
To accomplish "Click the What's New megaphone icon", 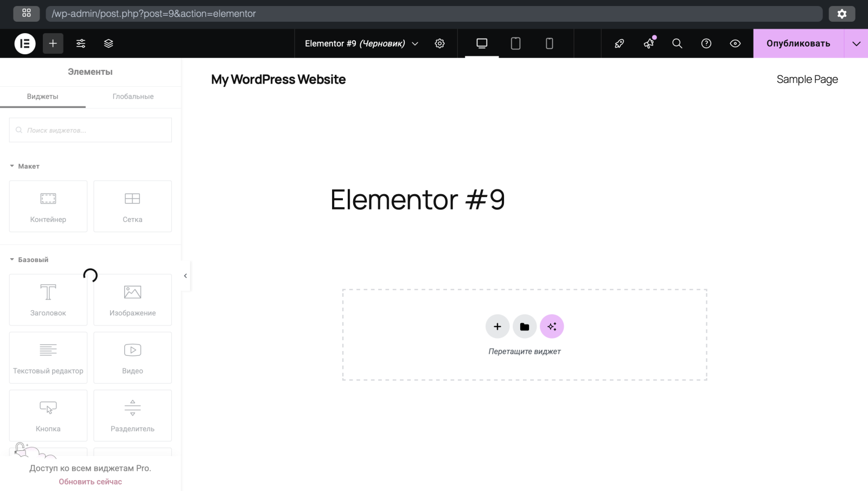I will 649,43.
